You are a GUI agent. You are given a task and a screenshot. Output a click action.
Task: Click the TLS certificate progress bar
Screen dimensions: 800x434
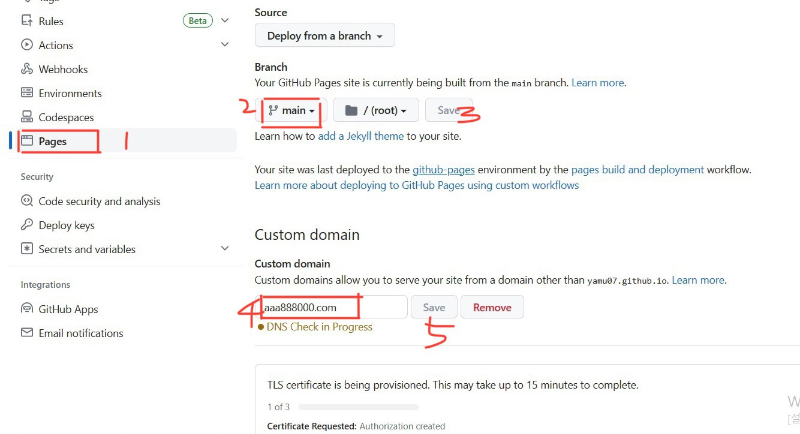[x=358, y=407]
